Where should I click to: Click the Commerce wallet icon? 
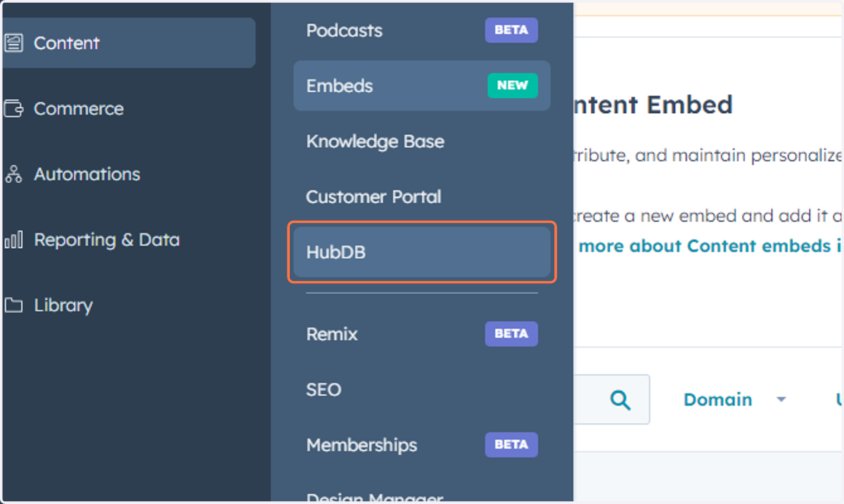click(x=13, y=109)
